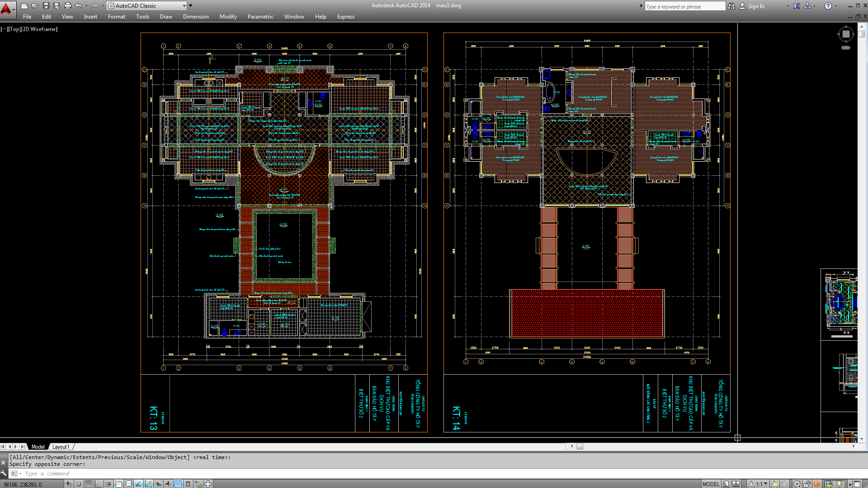Click the Undo icon

[x=78, y=5]
